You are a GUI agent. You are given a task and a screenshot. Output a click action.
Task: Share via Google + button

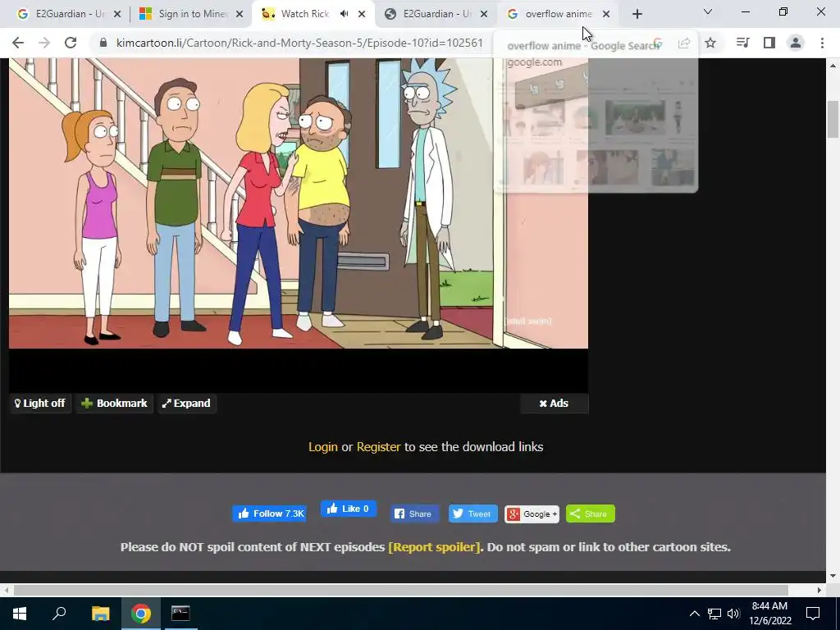click(532, 514)
